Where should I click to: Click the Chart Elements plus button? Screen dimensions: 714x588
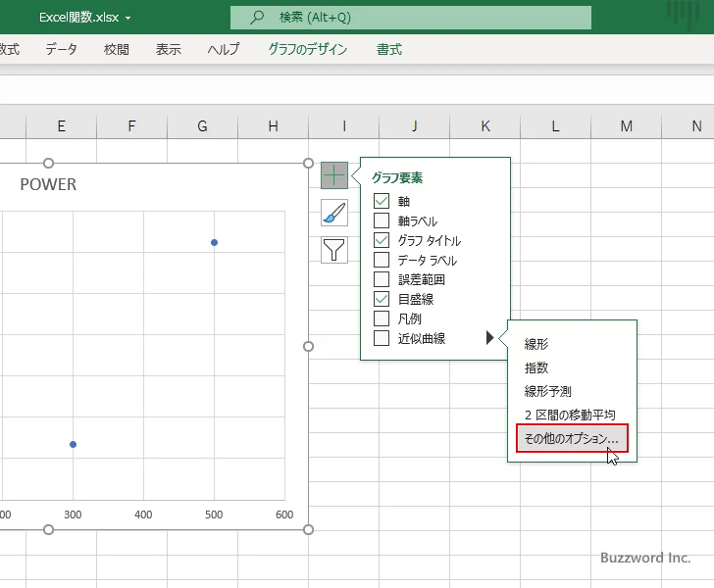click(x=334, y=175)
